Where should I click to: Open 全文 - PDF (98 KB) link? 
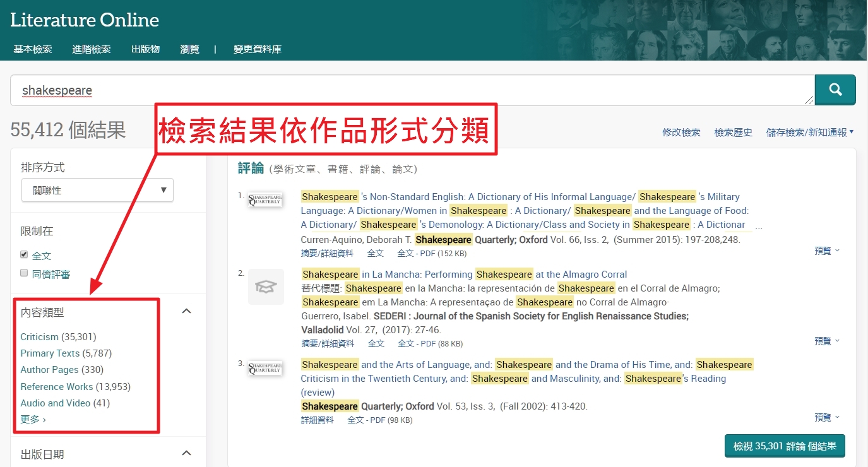[379, 420]
